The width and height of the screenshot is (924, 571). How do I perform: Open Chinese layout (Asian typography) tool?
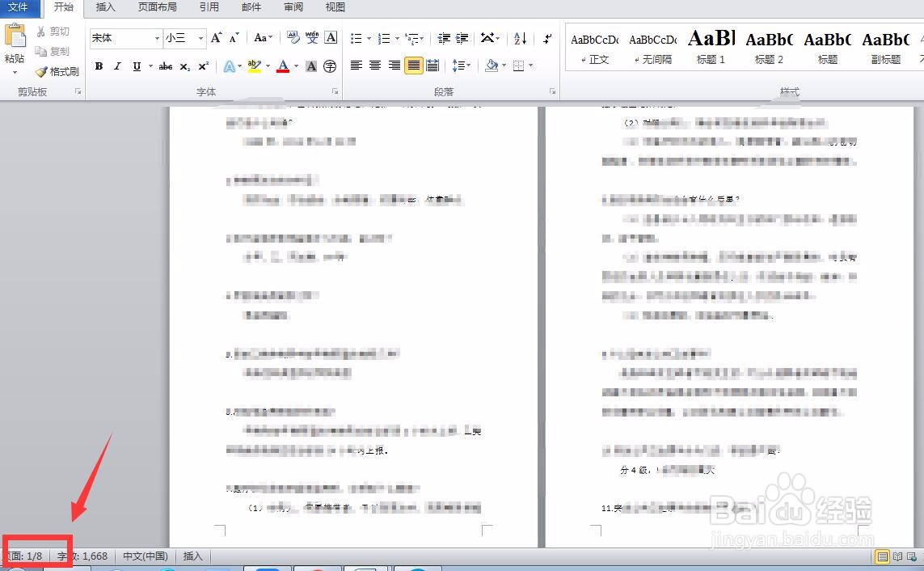(487, 38)
